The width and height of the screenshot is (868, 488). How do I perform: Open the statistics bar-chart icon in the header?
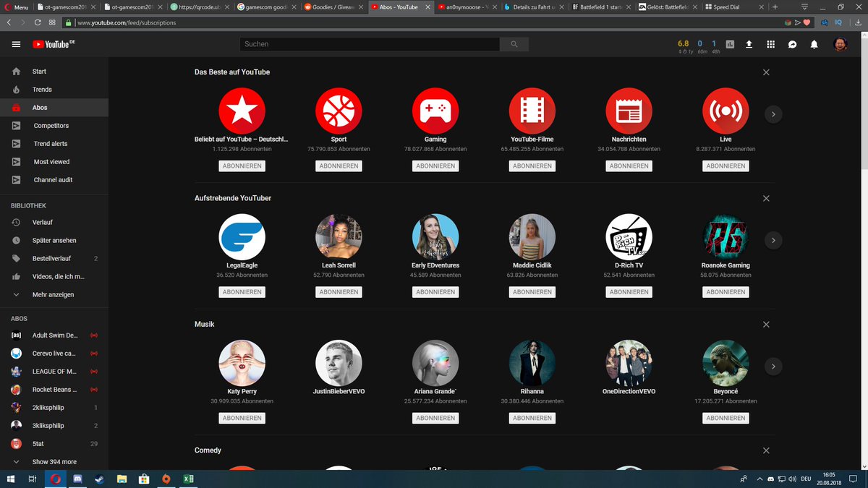click(x=730, y=44)
